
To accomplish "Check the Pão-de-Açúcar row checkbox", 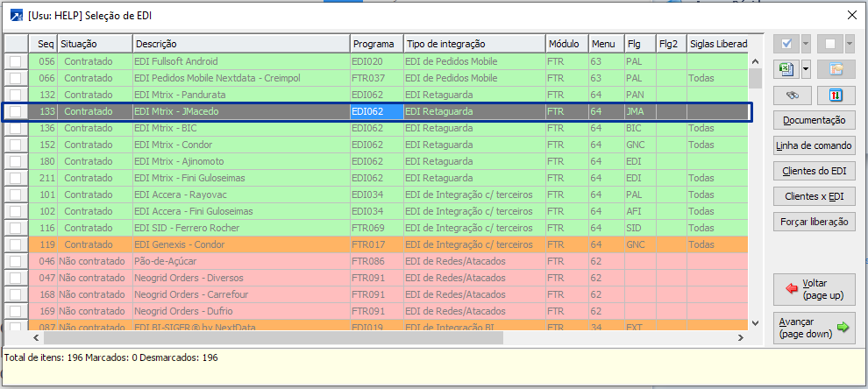I will pos(16,261).
